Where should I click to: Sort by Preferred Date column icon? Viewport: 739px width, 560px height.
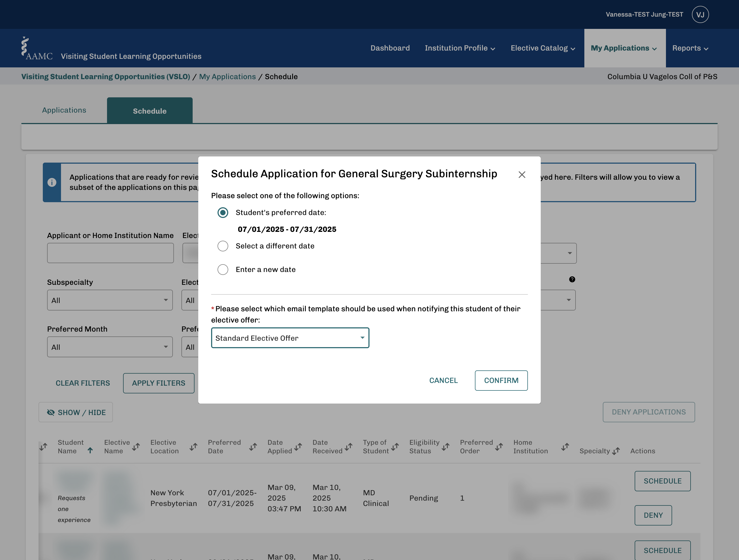coord(253,447)
